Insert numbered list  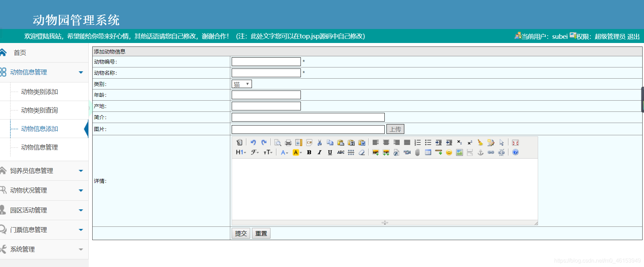(x=418, y=143)
